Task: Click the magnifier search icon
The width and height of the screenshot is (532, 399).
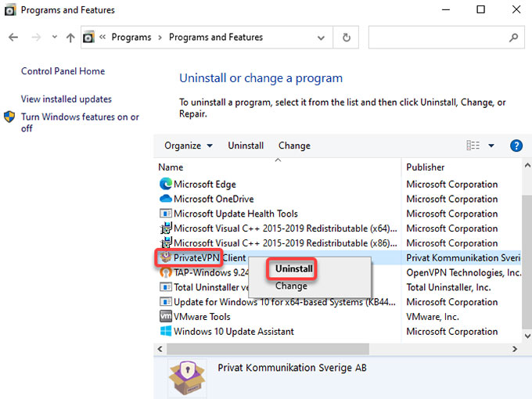Action: [x=514, y=38]
